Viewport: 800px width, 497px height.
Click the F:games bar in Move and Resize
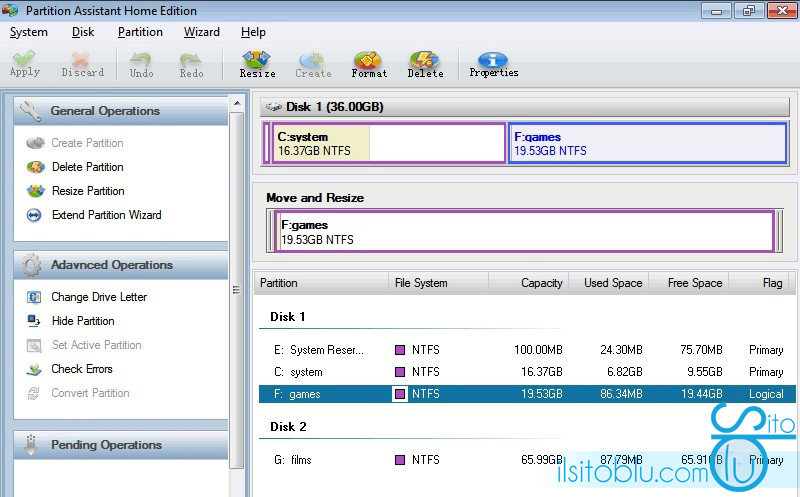[525, 232]
